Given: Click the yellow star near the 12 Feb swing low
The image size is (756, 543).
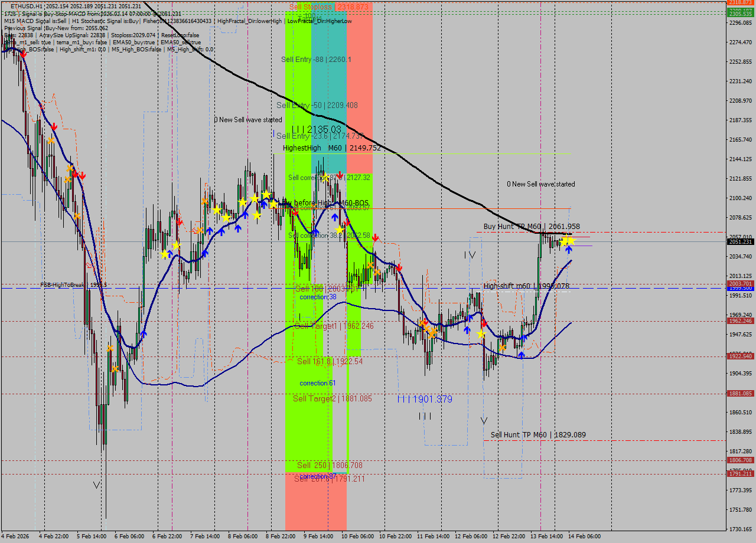Looking at the screenshot, I should 481,333.
